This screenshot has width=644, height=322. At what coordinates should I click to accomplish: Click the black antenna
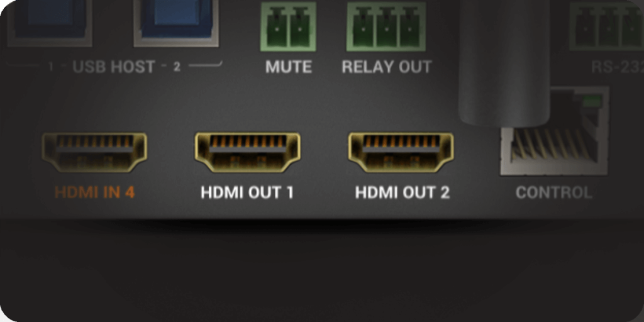(504, 62)
